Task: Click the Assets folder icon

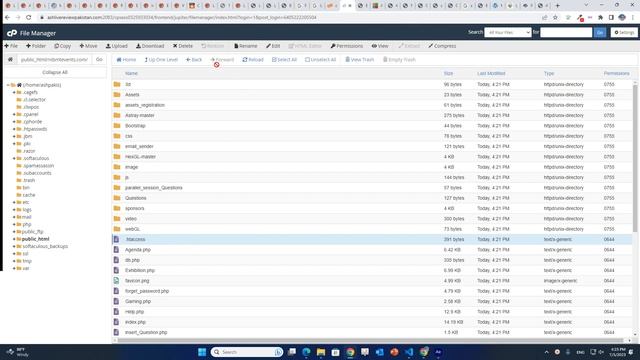Action: [x=117, y=94]
